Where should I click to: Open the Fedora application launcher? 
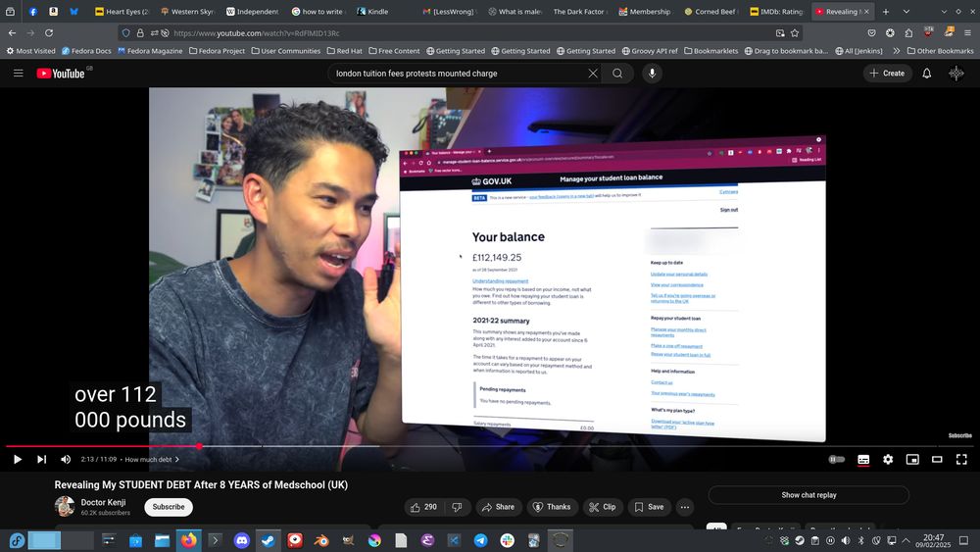tap(17, 540)
